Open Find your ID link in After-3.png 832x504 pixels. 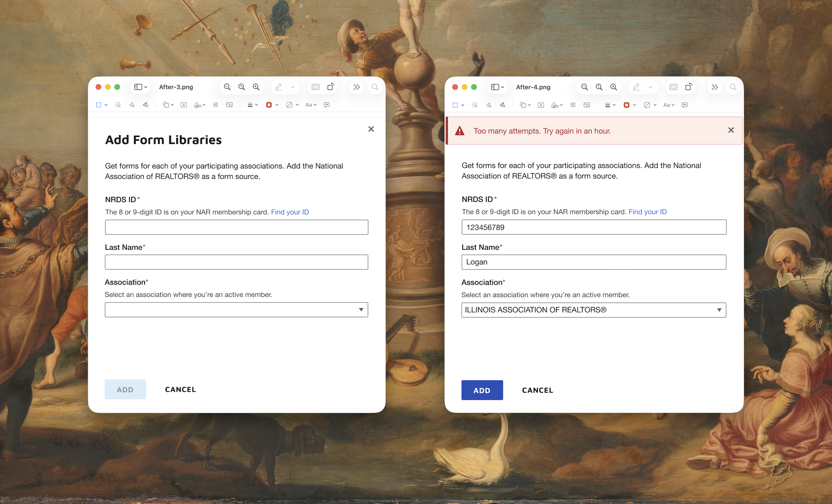[290, 212]
